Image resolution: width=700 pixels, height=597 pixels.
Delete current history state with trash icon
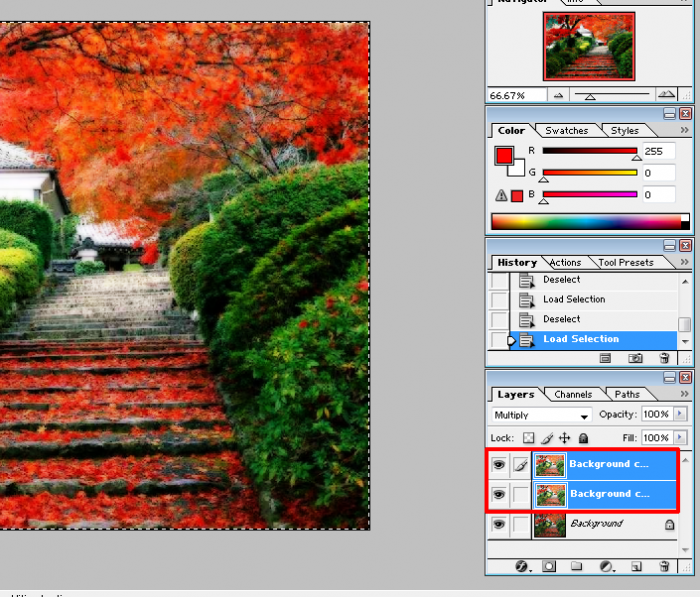[x=665, y=358]
